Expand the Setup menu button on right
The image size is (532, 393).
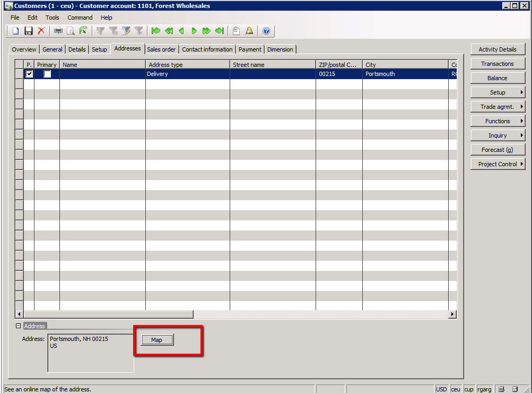click(x=498, y=92)
